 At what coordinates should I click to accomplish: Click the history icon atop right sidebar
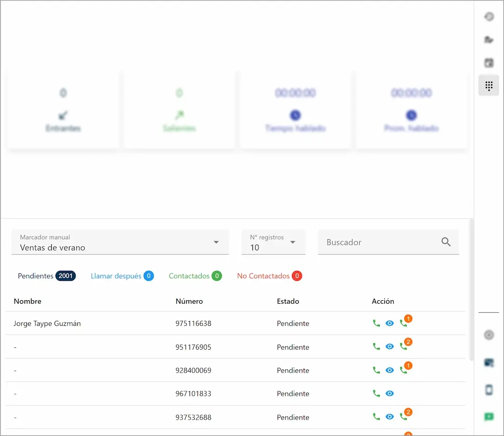pos(489,17)
